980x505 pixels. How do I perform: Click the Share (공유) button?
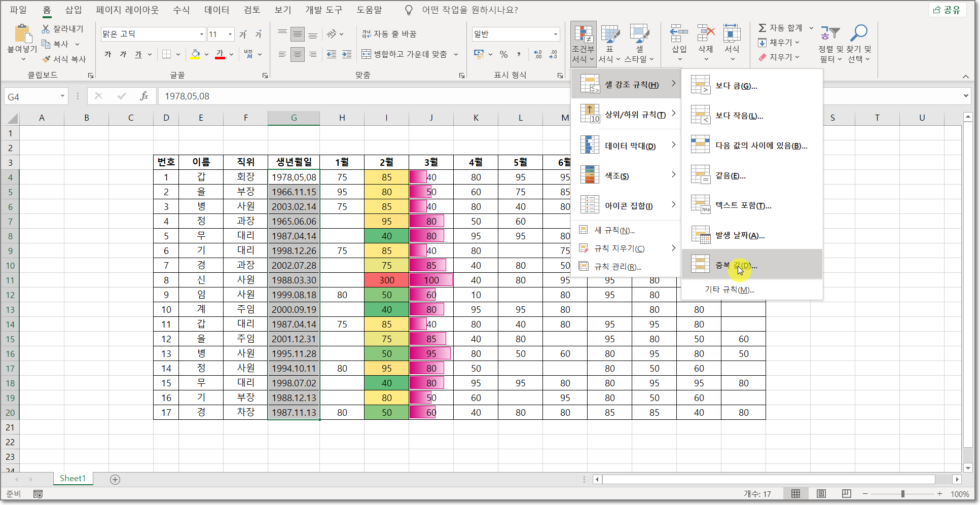[947, 10]
